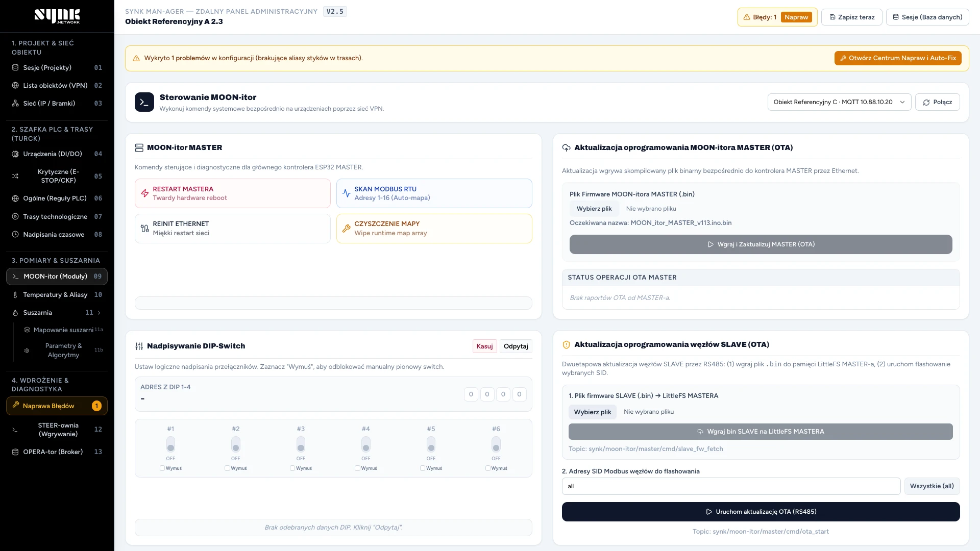Expand Suszarnia submenu chevron

coord(99,313)
